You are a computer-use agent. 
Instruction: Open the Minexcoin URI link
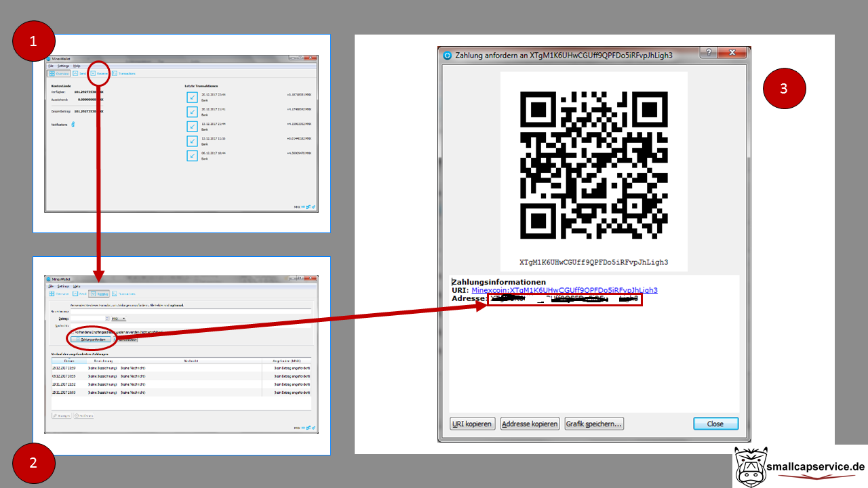coord(564,290)
